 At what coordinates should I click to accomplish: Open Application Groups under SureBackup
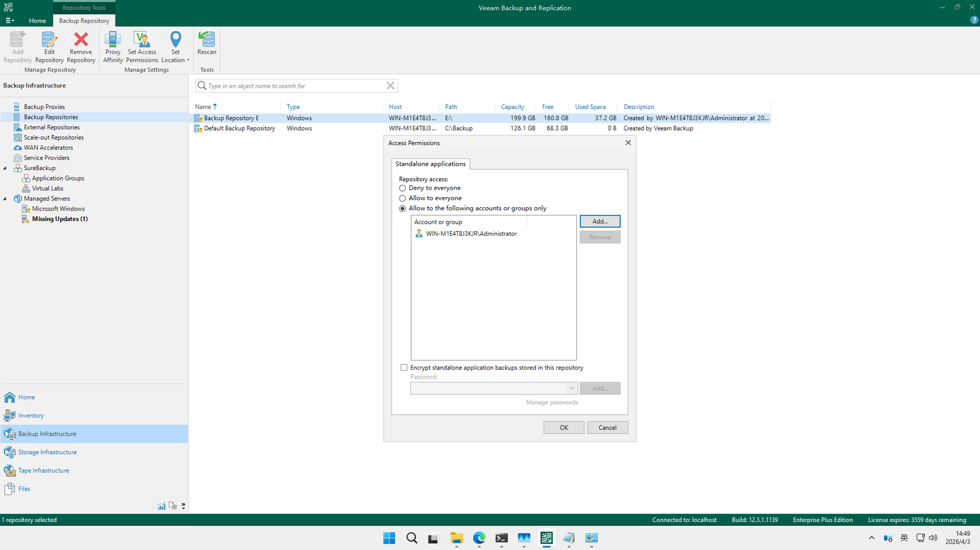58,178
